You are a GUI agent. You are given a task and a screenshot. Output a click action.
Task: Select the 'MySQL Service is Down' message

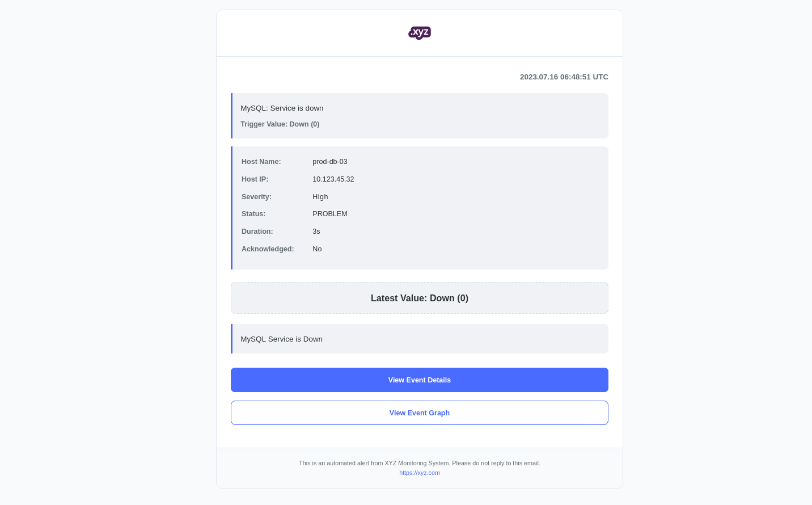[x=281, y=339]
